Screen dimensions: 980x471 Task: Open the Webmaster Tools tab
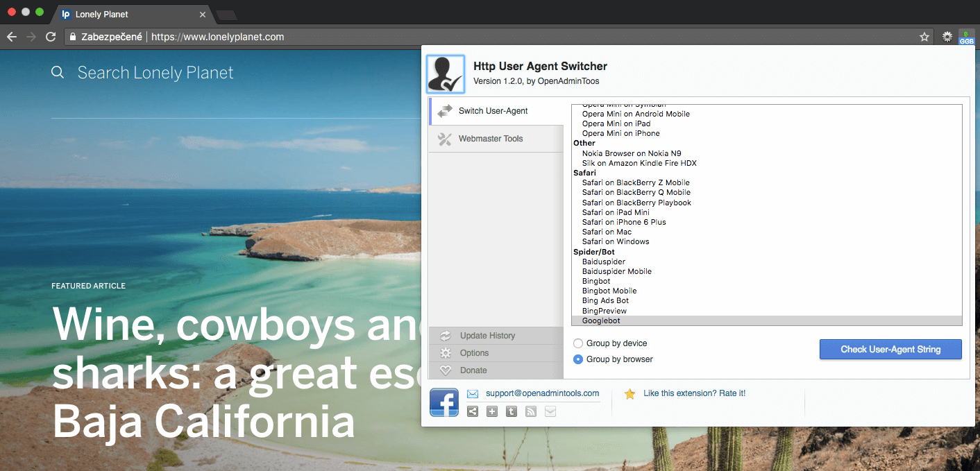[x=496, y=139]
